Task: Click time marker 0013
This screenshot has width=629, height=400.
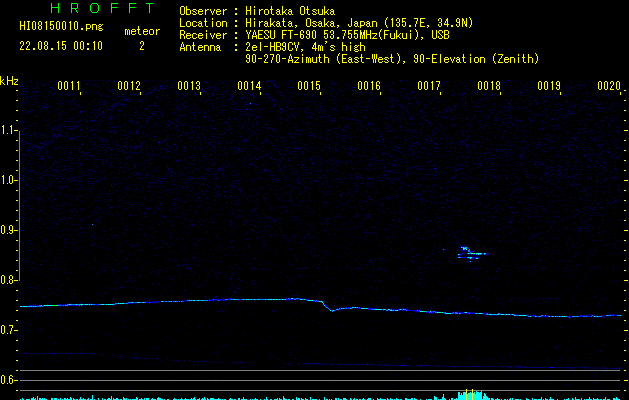Action: (x=189, y=86)
